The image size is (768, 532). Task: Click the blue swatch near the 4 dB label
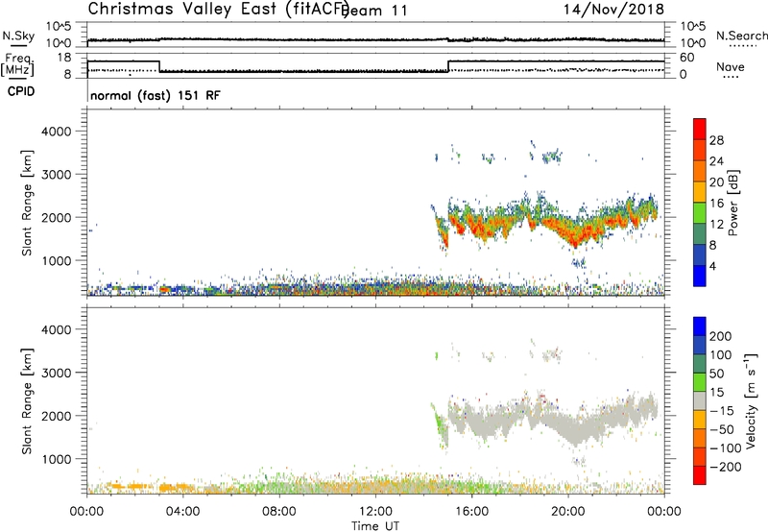(700, 276)
